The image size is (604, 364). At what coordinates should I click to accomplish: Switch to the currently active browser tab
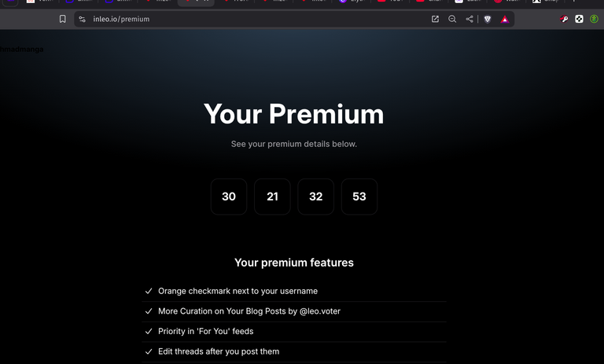[x=196, y=2]
